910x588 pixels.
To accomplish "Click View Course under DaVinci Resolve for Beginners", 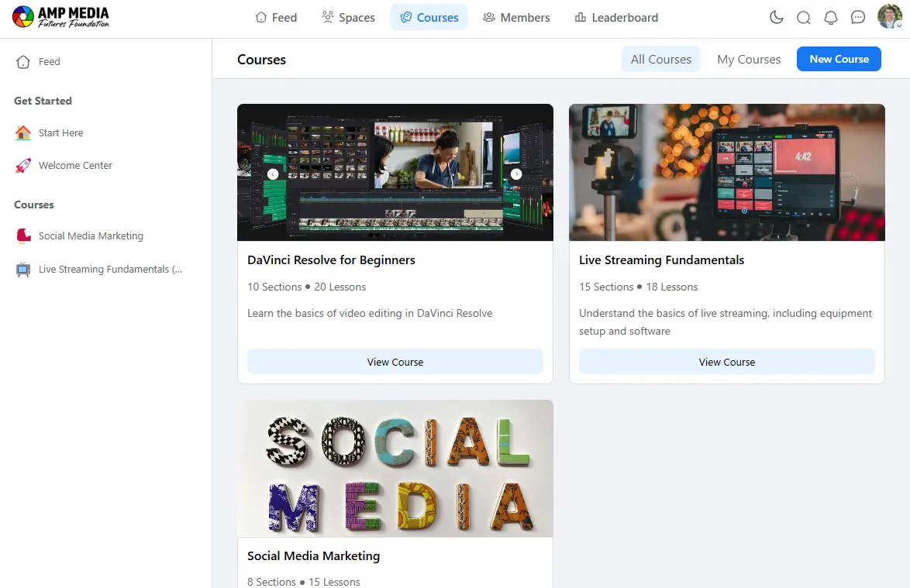I will pyautogui.click(x=395, y=362).
